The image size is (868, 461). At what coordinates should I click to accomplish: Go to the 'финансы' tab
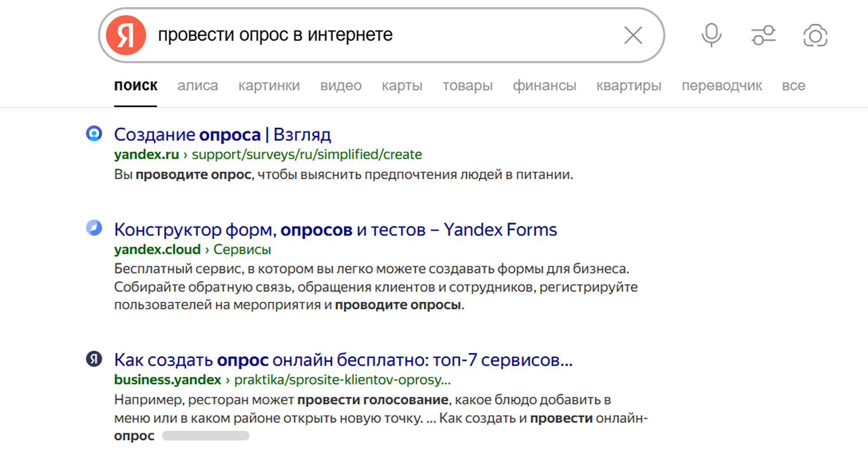click(x=544, y=85)
